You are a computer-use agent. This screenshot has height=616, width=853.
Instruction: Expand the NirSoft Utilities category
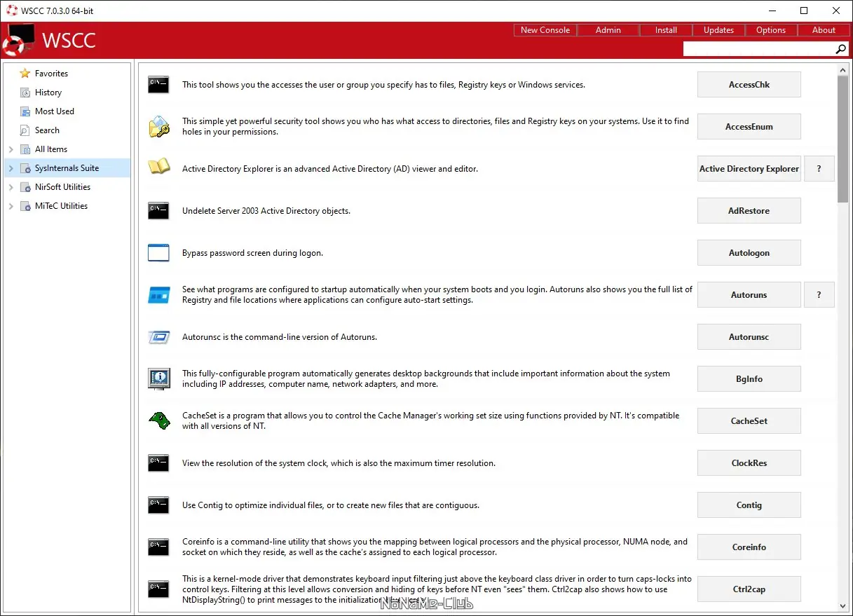coord(10,186)
